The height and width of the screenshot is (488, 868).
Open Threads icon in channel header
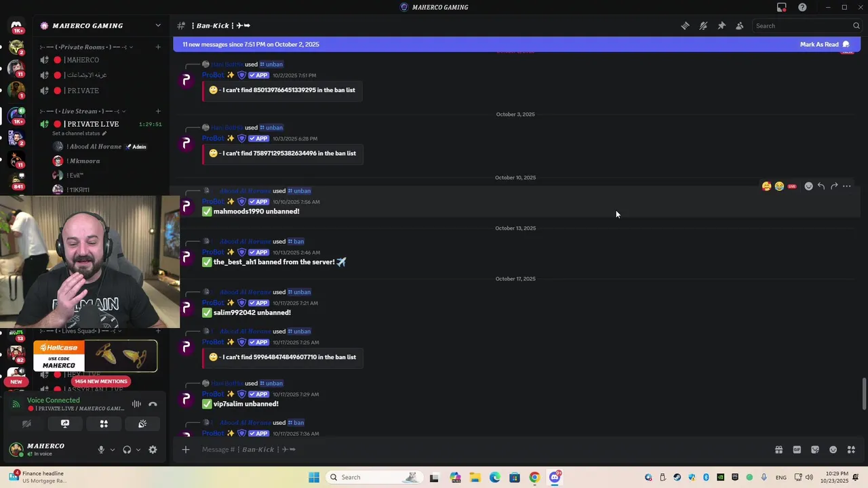(x=685, y=26)
